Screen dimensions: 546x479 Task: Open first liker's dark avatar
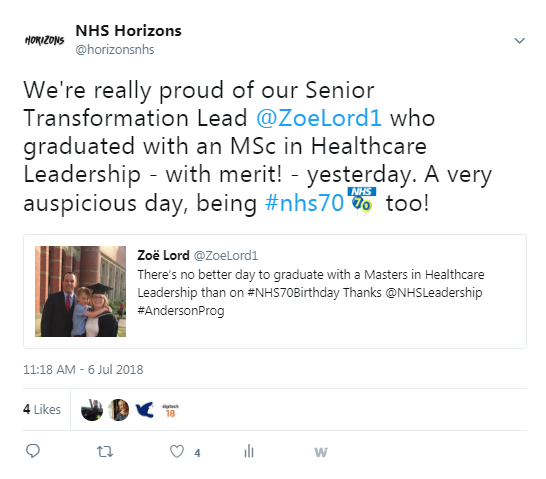pos(92,410)
